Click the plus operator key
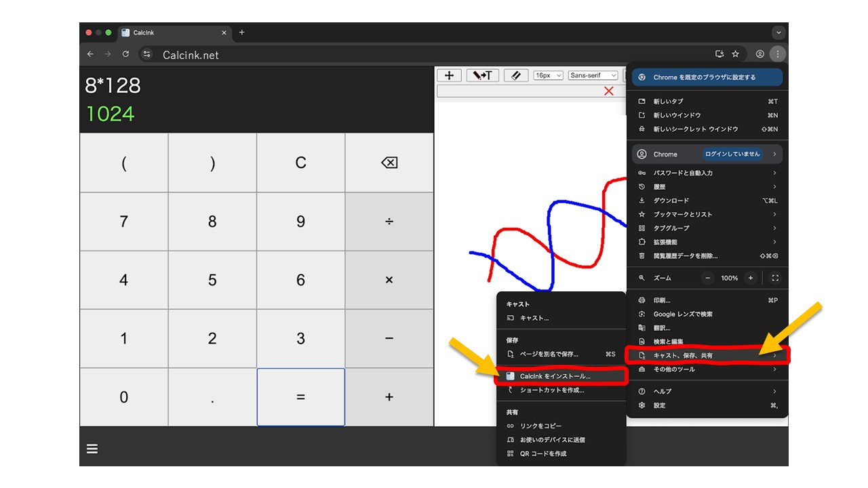868x488 pixels. pyautogui.click(x=389, y=397)
